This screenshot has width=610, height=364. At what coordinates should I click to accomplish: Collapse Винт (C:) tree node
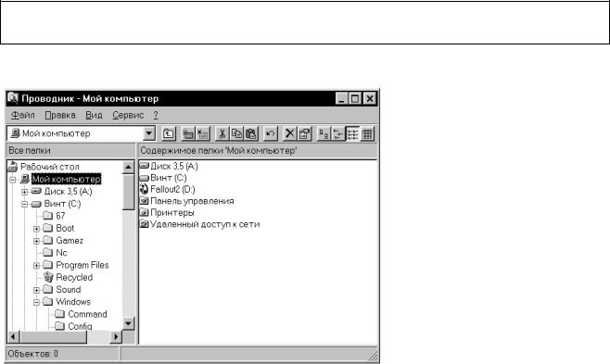[24, 204]
